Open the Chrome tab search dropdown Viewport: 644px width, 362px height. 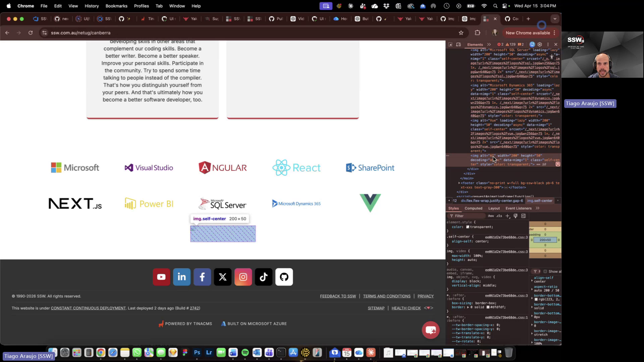(555, 19)
